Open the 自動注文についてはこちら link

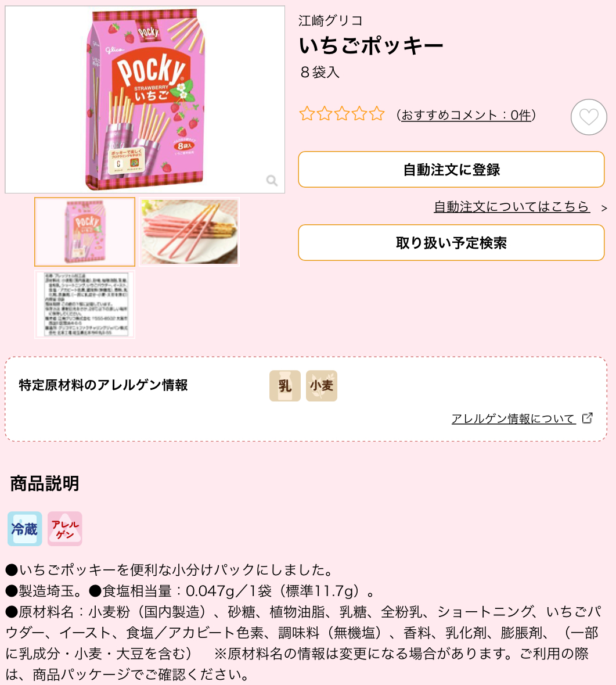tap(511, 206)
